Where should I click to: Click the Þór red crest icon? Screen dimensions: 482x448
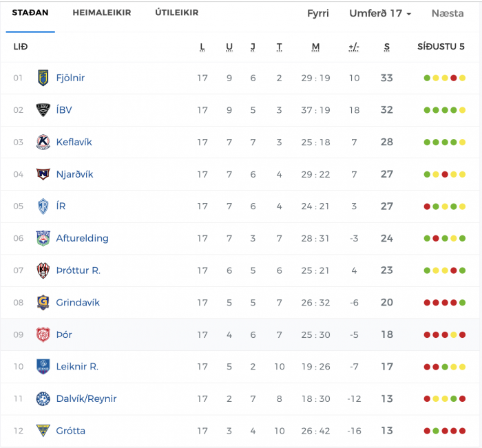tap(43, 334)
